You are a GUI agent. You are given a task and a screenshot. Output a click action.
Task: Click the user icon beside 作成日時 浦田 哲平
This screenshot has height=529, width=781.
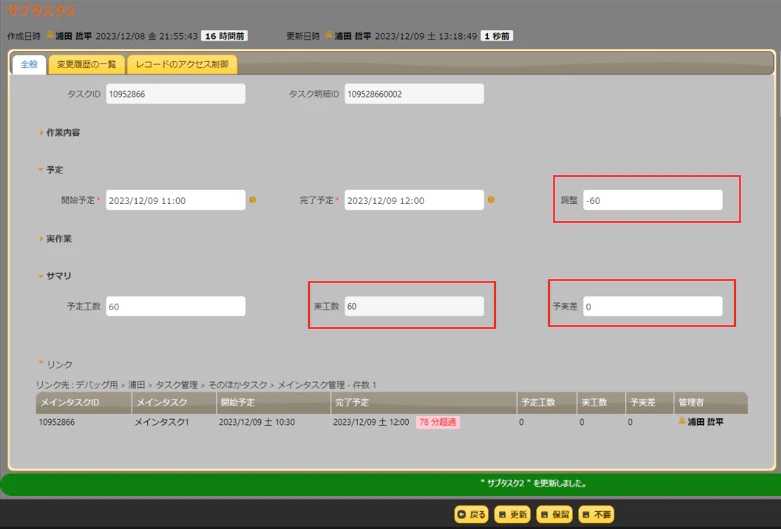(x=50, y=34)
